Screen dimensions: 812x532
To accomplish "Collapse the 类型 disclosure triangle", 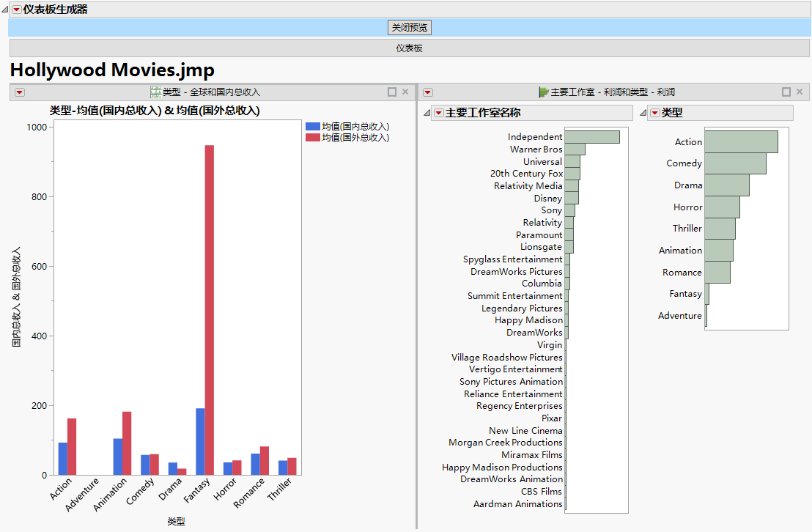I will tap(644, 113).
